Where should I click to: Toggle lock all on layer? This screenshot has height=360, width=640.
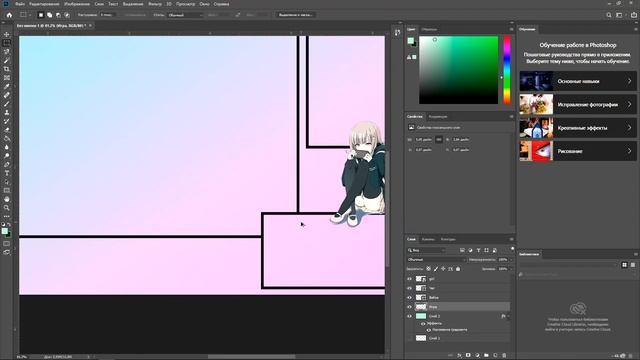pos(458,269)
